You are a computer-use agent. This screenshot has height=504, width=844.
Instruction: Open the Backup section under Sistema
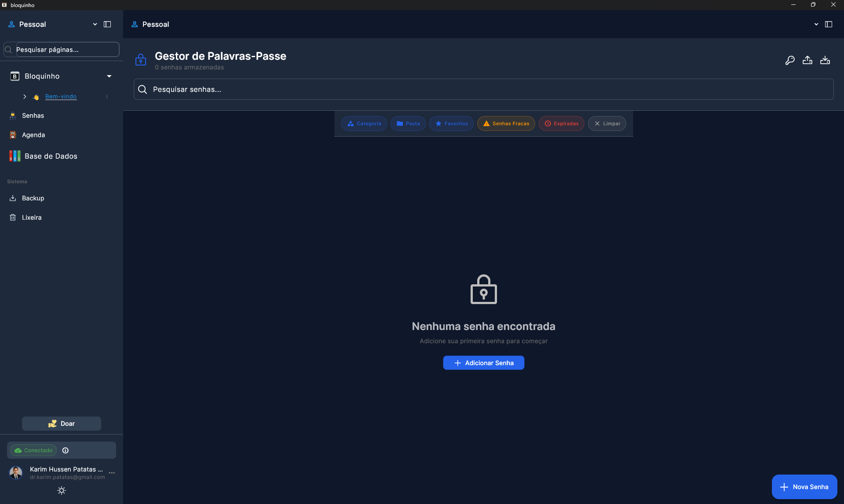tap(33, 198)
